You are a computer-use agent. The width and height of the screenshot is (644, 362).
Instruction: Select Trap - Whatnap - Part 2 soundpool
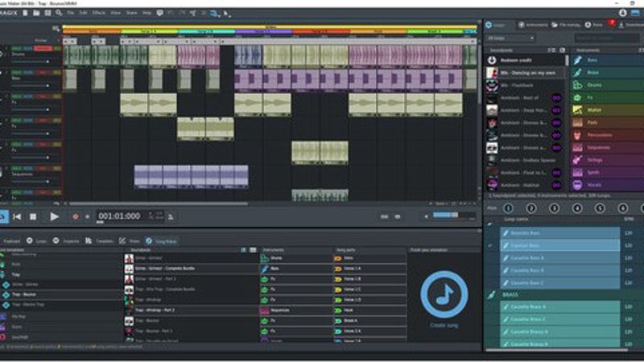click(191, 311)
